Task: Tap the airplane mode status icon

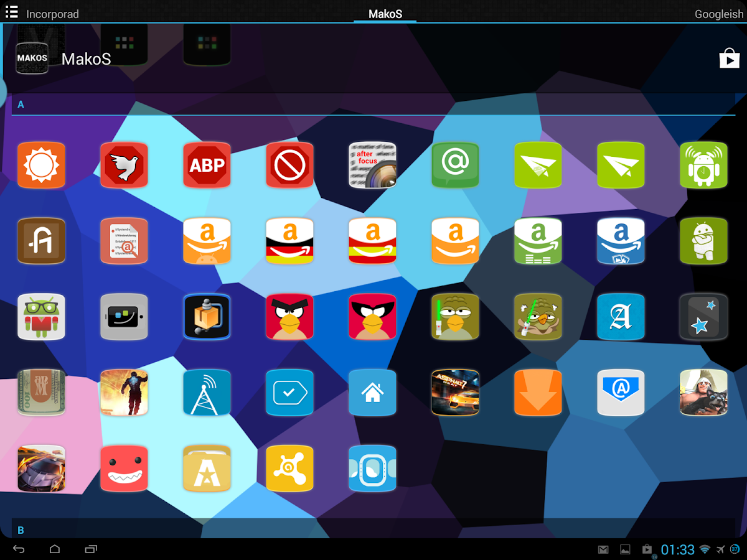Action: tap(721, 549)
